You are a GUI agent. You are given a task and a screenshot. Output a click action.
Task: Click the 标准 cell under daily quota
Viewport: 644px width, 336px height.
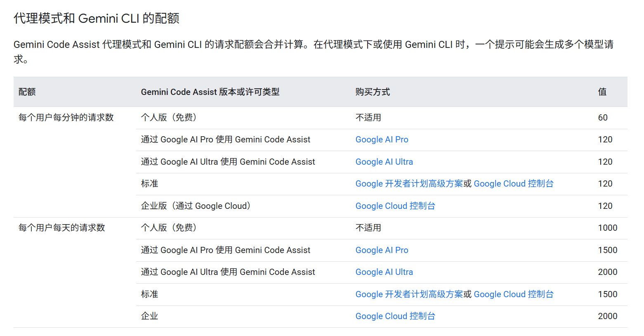[149, 294]
